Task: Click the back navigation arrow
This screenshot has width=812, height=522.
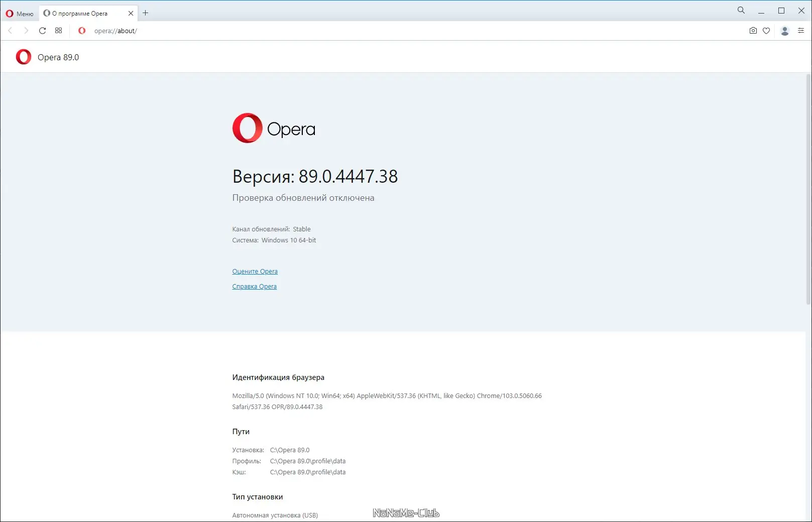Action: [x=10, y=31]
